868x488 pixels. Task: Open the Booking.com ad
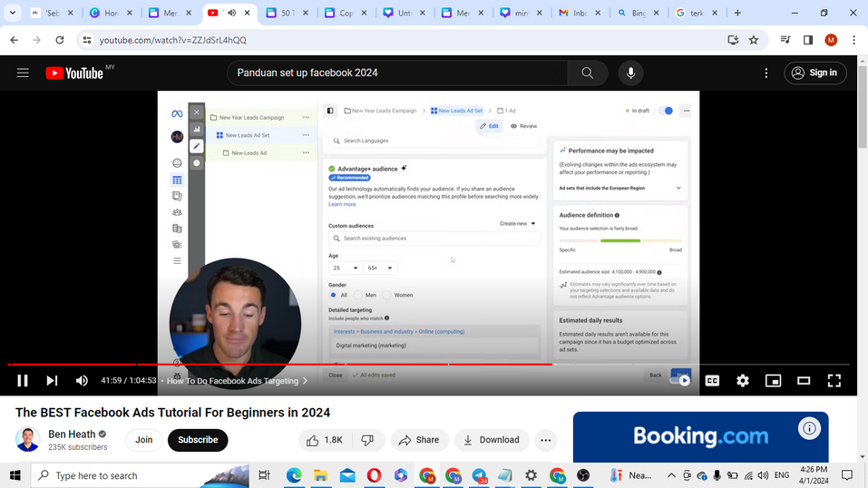(x=700, y=436)
